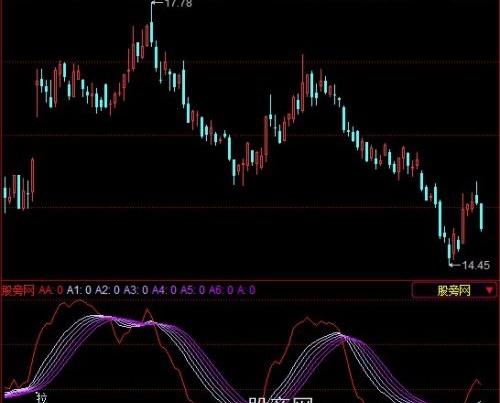
Task: Click the red 股旁网 indicator name label
Action: pos(18,290)
